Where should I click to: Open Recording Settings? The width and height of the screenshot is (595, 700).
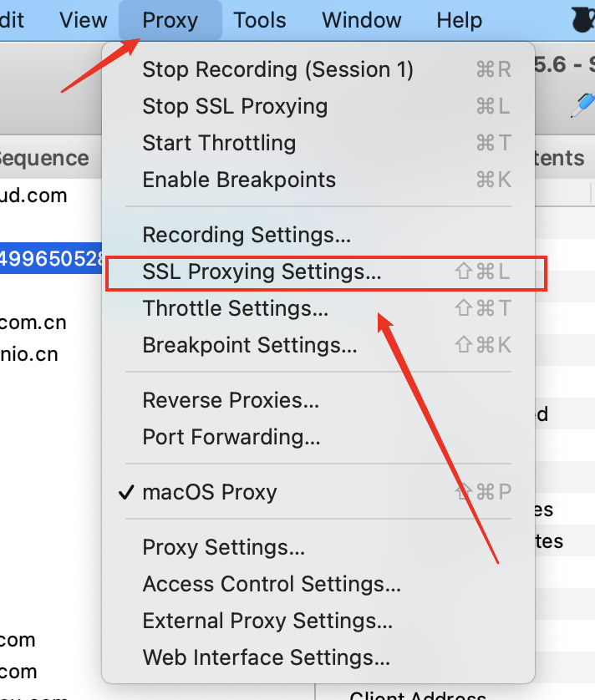tap(247, 235)
